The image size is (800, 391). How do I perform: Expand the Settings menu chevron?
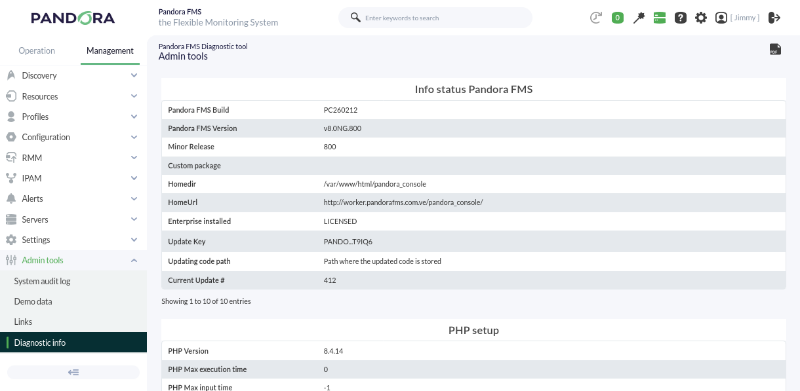[134, 239]
